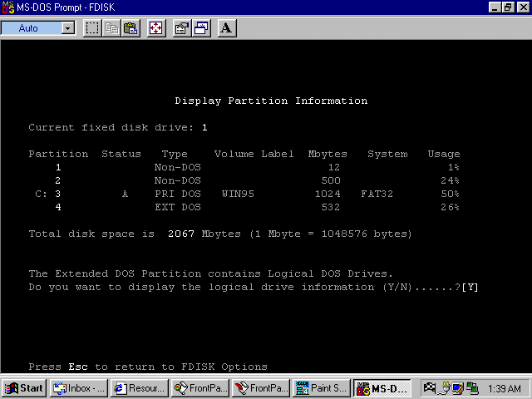Open the Start menu
The height and width of the screenshot is (399, 532).
24,388
